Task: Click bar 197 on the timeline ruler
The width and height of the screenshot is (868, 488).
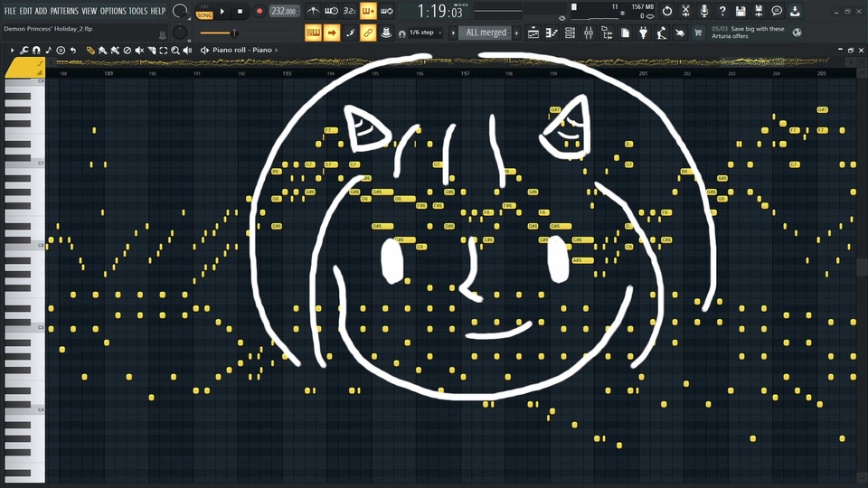Action: click(465, 73)
